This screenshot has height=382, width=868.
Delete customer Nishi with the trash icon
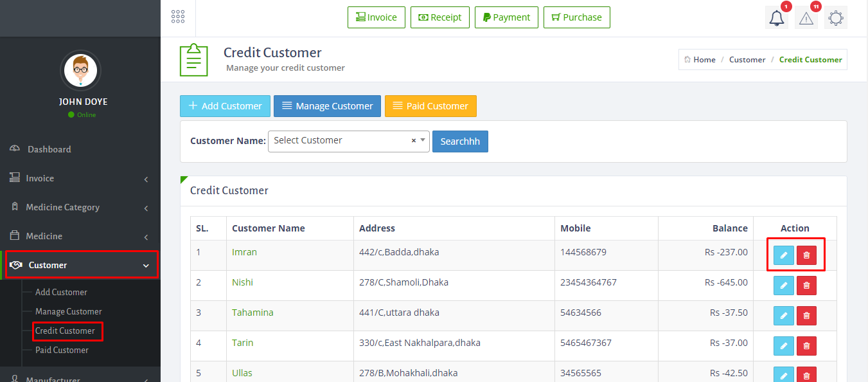pyautogui.click(x=806, y=286)
